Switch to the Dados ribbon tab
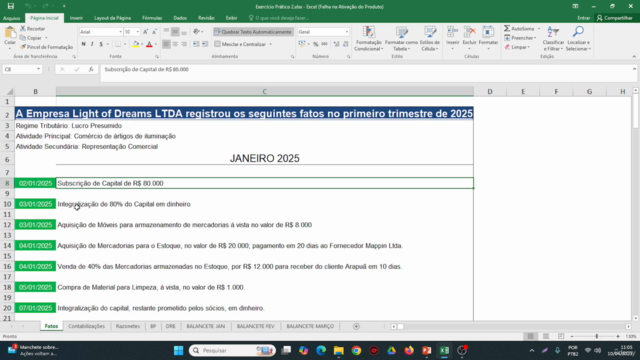 [x=180, y=18]
